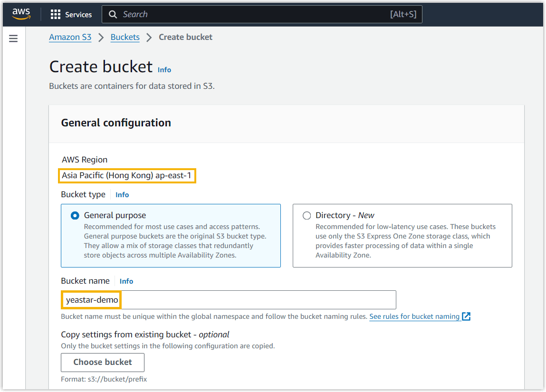The width and height of the screenshot is (546, 392).
Task: Open Info help for Bucket name
Action: pos(126,281)
